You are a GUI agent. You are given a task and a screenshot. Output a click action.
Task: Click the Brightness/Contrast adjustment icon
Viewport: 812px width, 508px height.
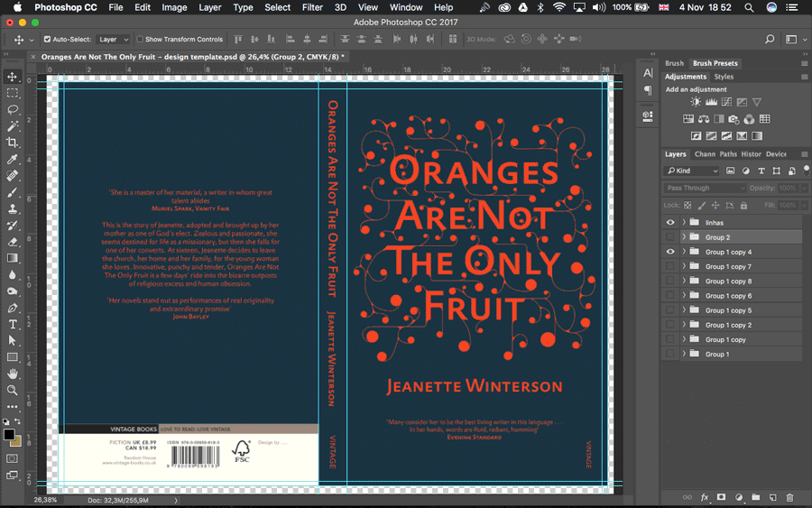point(696,102)
